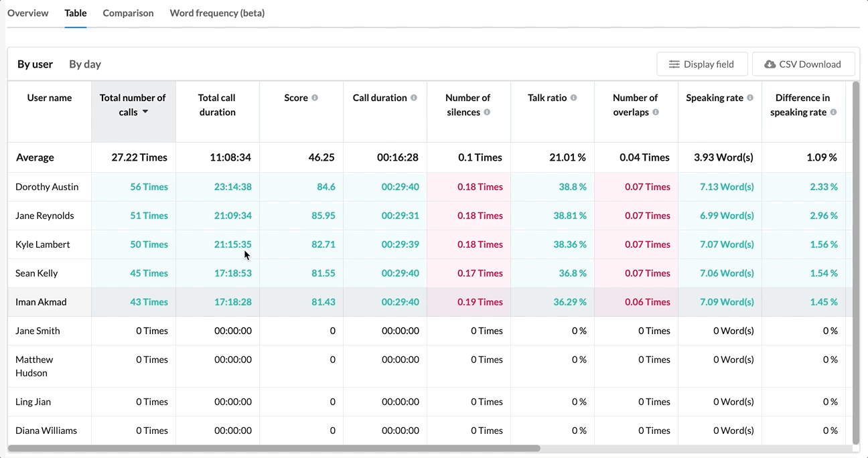Switch to Word frequency (beta) tab

217,13
